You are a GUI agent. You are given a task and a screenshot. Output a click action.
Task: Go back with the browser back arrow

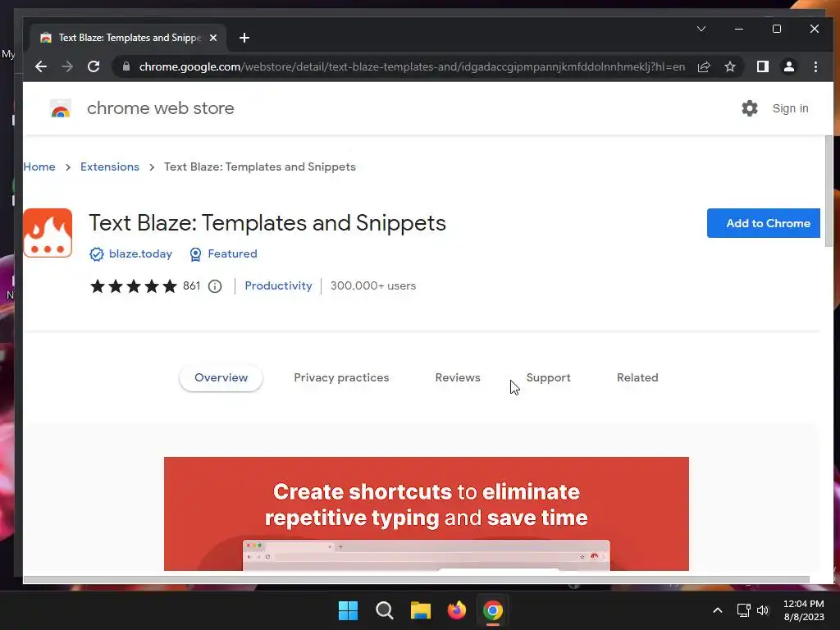click(41, 66)
